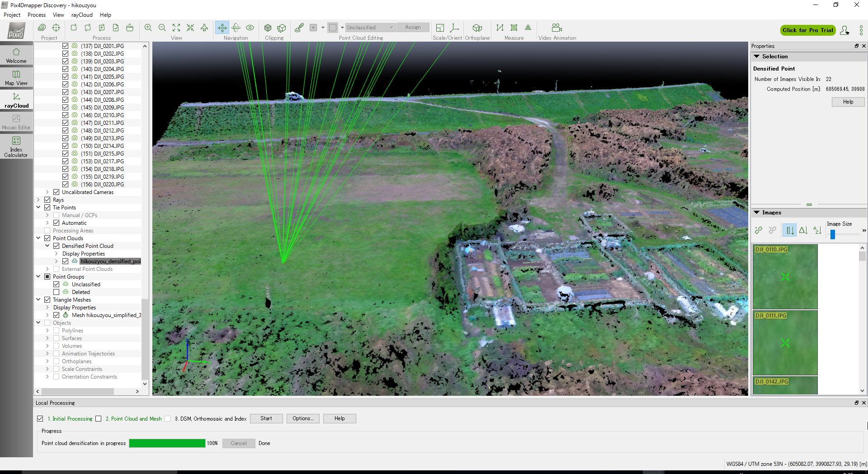Select the first person eye navigation icon
The width and height of the screenshot is (868, 474).
coord(250,28)
